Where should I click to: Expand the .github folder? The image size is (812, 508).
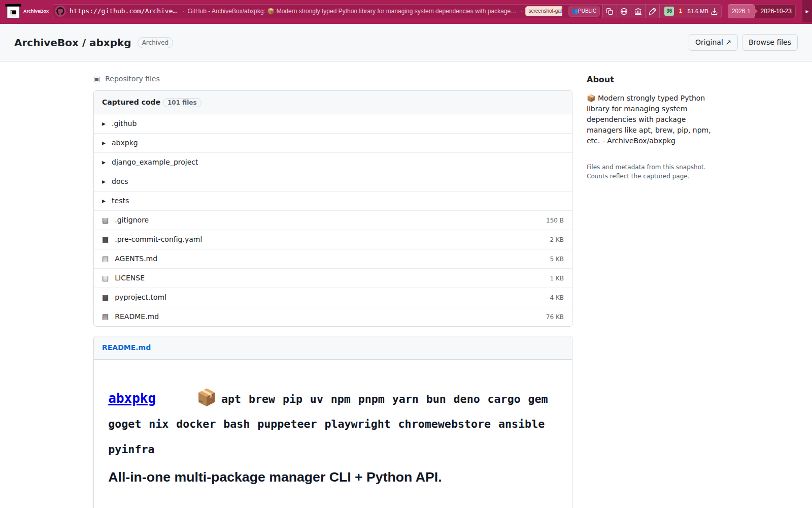104,124
